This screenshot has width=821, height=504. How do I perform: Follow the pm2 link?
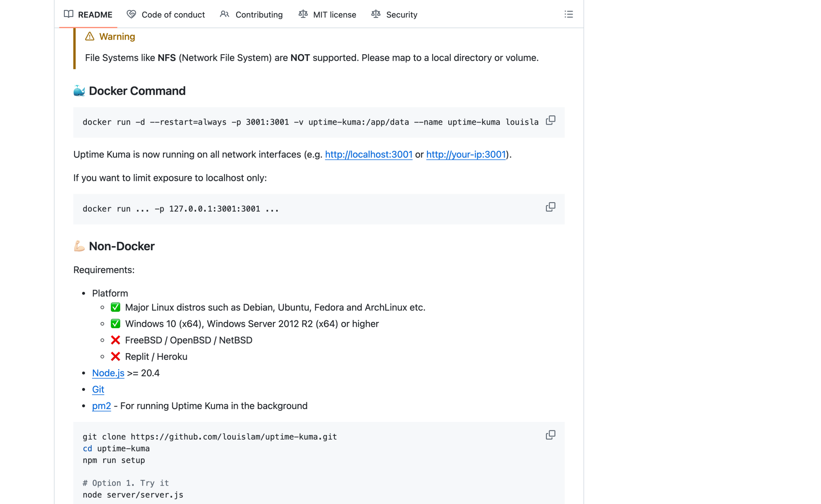click(101, 406)
